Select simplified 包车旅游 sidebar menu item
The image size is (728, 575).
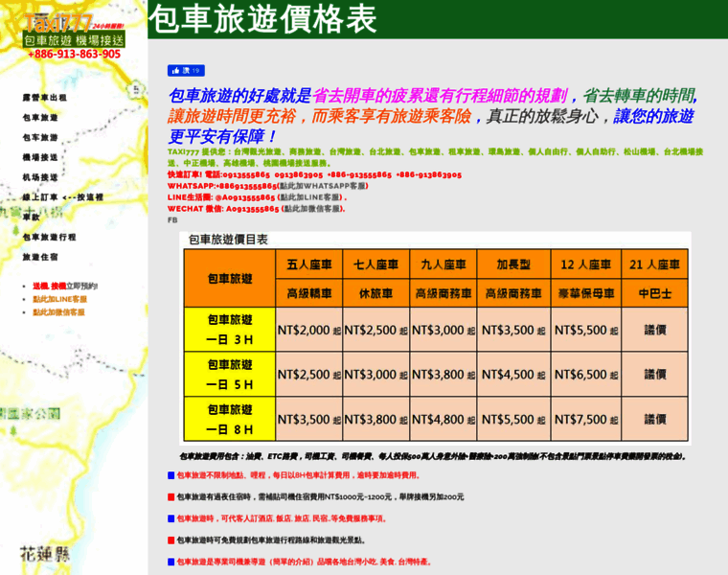tap(40, 137)
